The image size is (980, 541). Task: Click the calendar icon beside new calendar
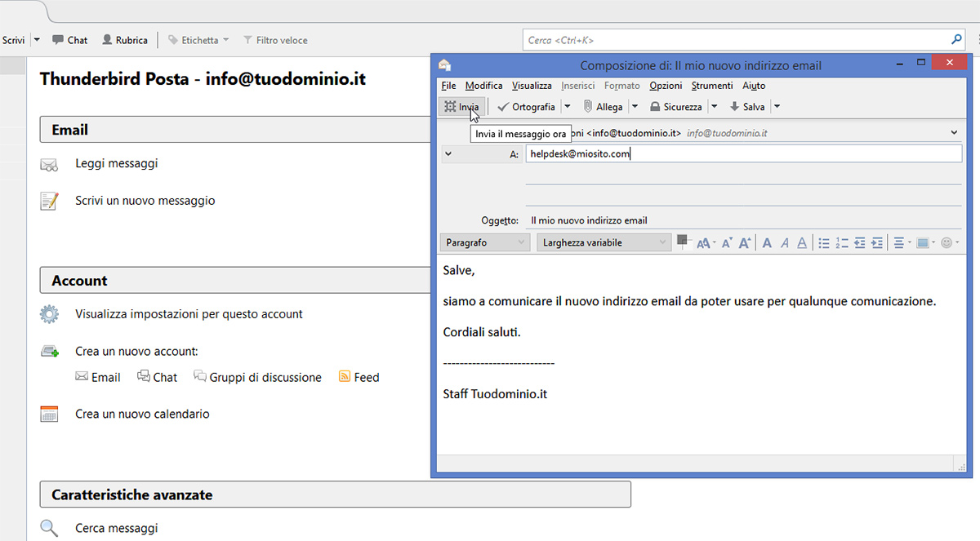50,414
